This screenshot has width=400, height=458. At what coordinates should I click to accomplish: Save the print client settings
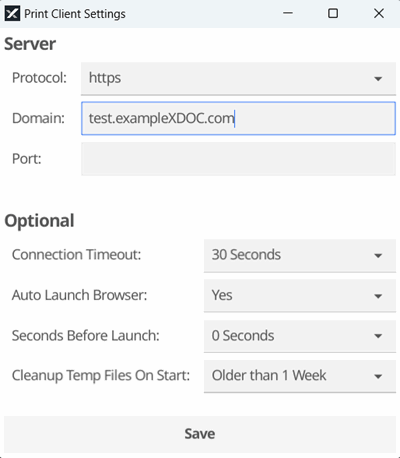point(200,434)
